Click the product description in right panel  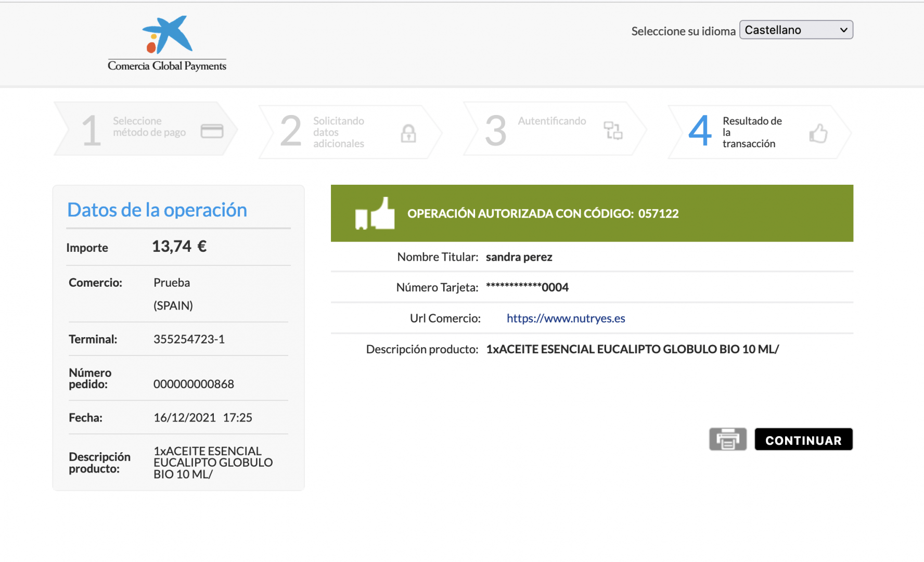click(633, 349)
